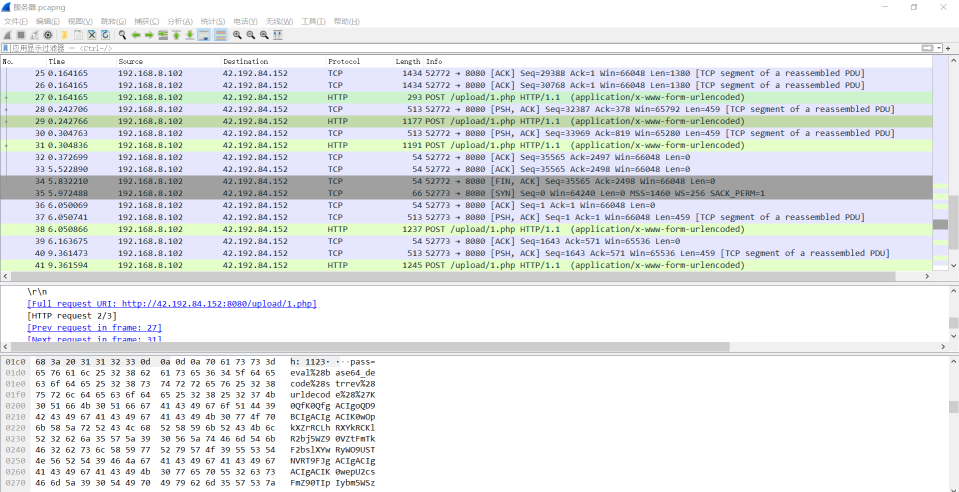Sort by the Length column header

pyautogui.click(x=409, y=61)
